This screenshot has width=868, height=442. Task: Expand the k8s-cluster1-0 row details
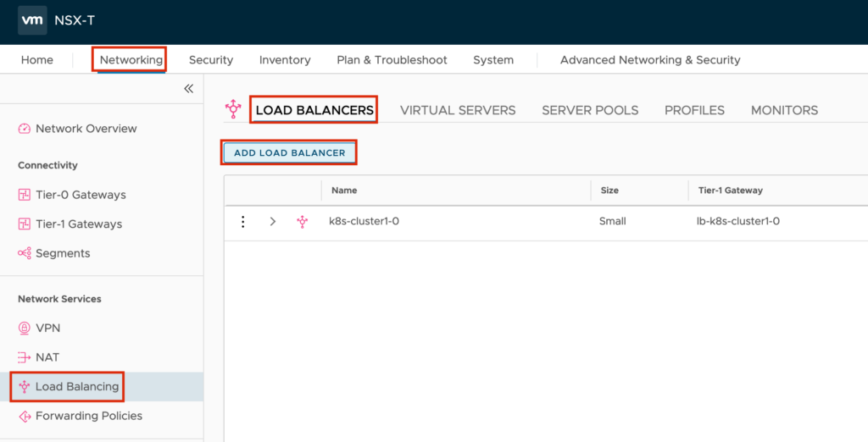coord(272,222)
